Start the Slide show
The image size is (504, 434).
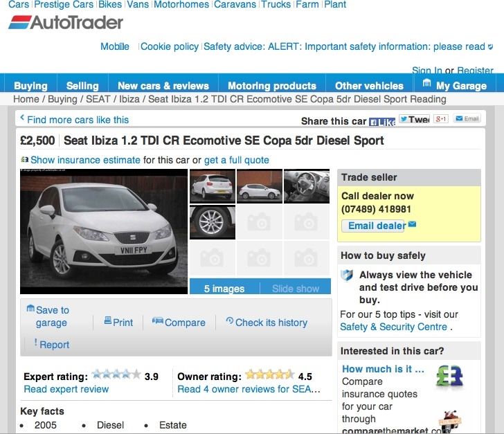[x=296, y=289]
